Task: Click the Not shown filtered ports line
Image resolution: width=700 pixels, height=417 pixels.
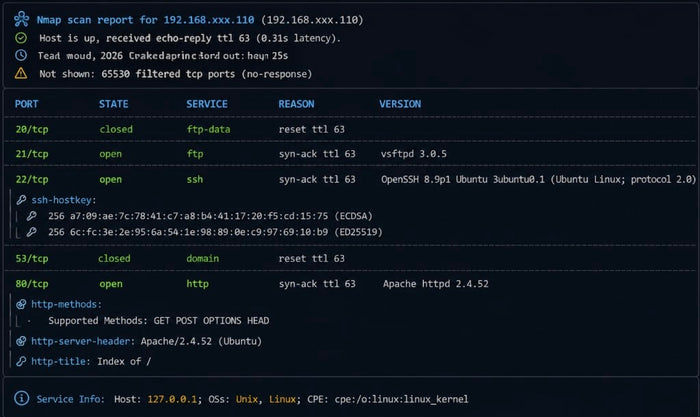Action: (x=175, y=74)
